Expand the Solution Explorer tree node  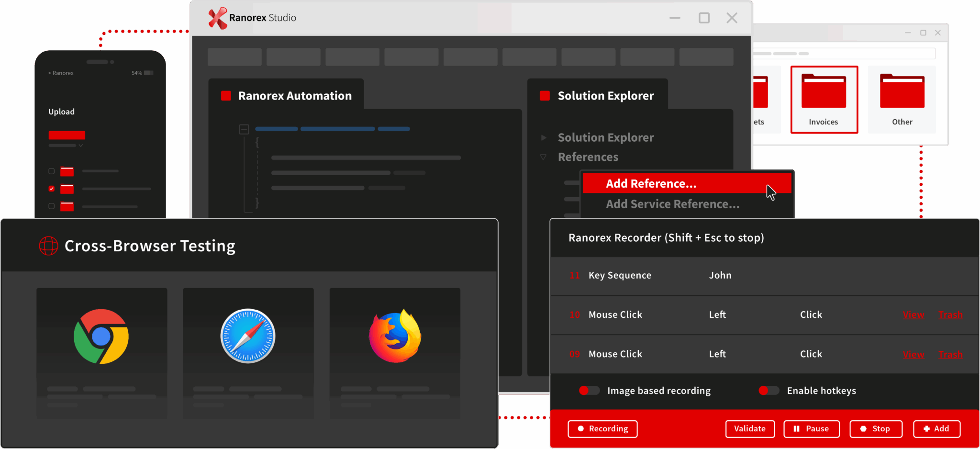coord(544,138)
